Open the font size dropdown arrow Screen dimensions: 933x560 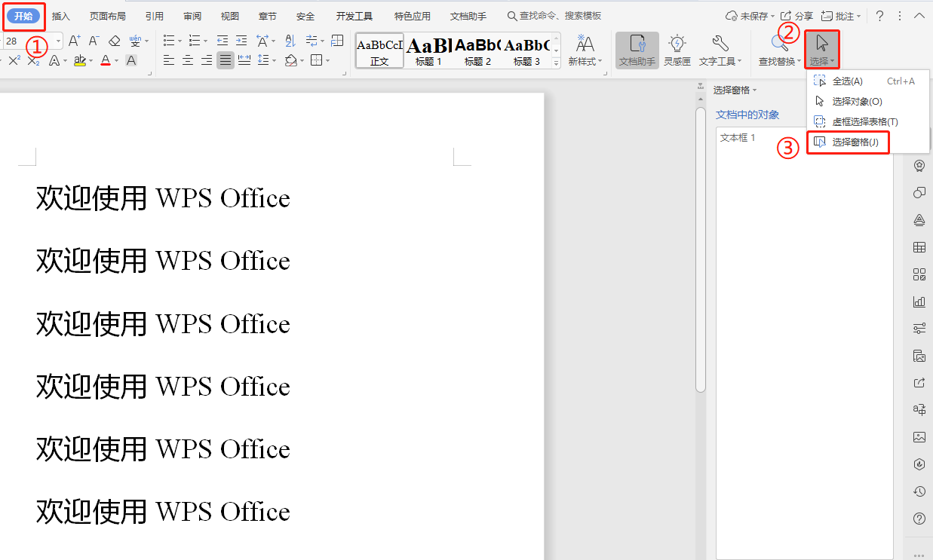coord(58,41)
